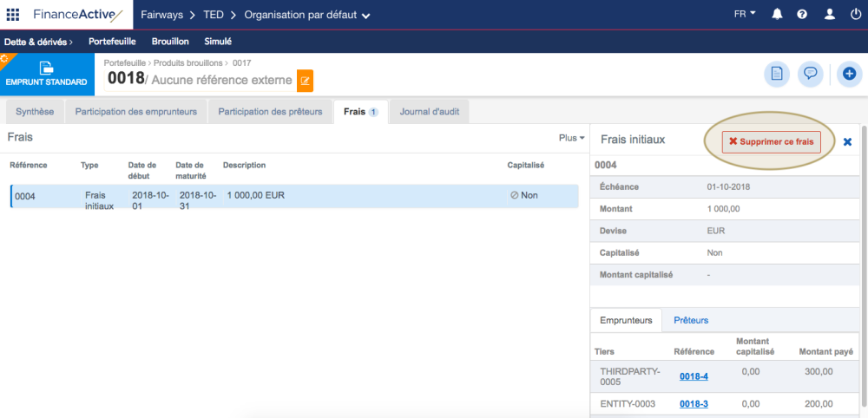Open the help question mark icon
868x418 pixels.
pos(802,15)
